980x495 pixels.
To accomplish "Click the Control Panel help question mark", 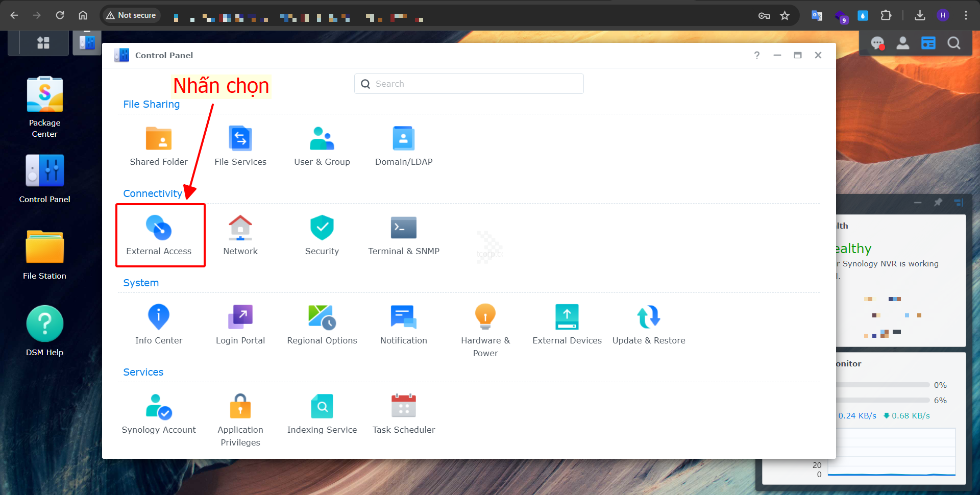I will pos(757,55).
